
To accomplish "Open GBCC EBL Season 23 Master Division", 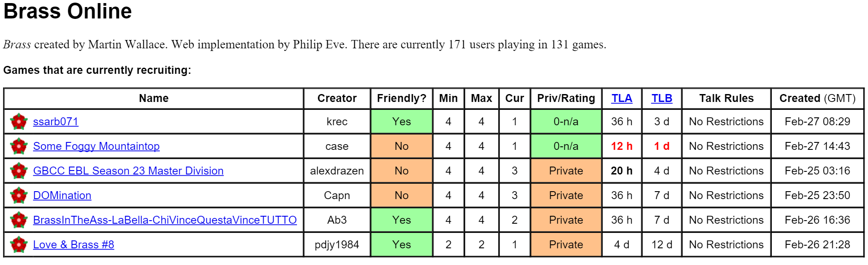I will (x=128, y=171).
